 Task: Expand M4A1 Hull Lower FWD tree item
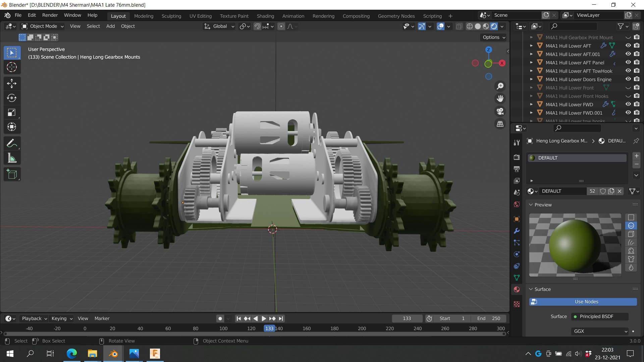[x=531, y=105]
